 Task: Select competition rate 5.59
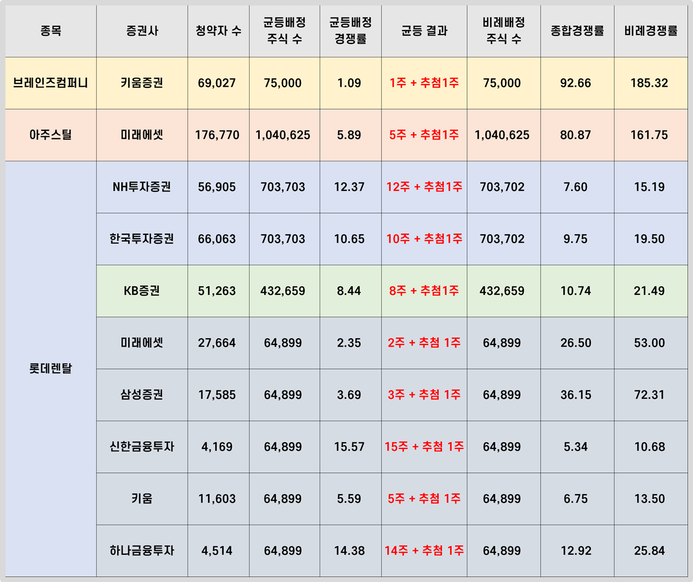click(x=349, y=498)
